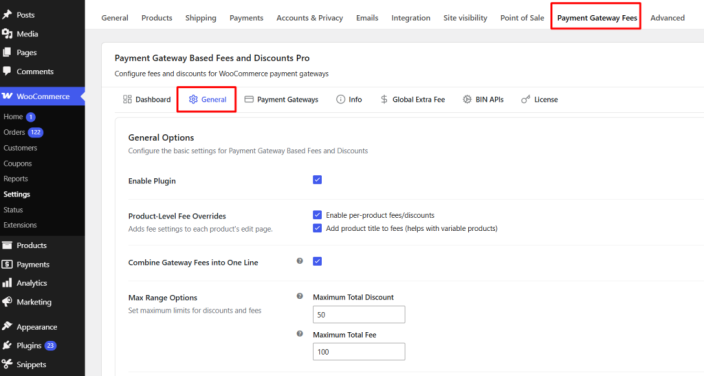Viewport: 704px width, 376px height.
Task: Click the Global Extra Fee dollar icon
Action: tap(384, 99)
